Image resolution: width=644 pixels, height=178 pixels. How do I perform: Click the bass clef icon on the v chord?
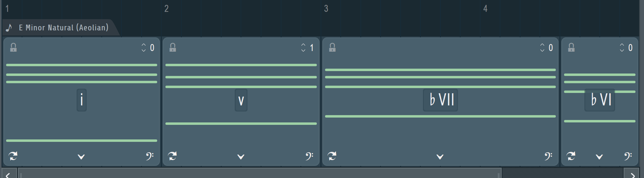pyautogui.click(x=309, y=156)
